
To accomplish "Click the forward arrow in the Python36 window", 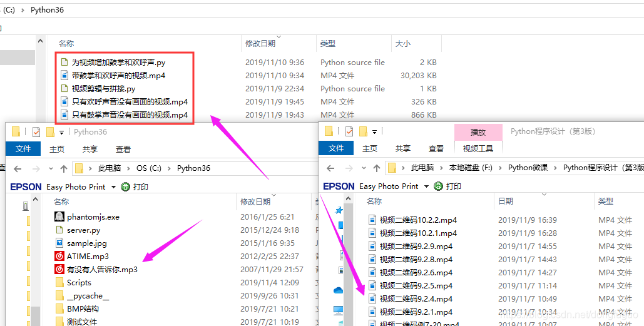I will [36, 168].
